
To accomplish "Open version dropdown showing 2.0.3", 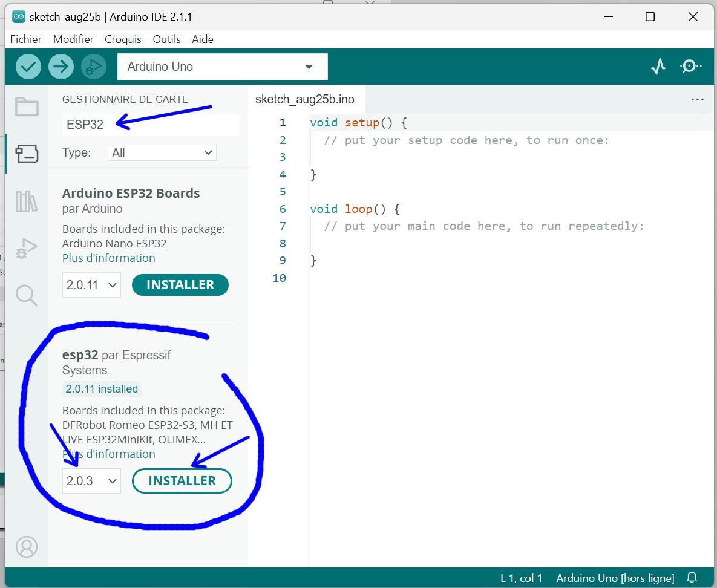I will [91, 481].
